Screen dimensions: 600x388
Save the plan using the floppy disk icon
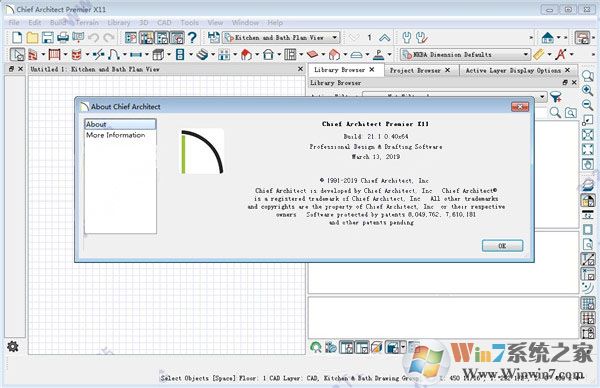(47, 37)
